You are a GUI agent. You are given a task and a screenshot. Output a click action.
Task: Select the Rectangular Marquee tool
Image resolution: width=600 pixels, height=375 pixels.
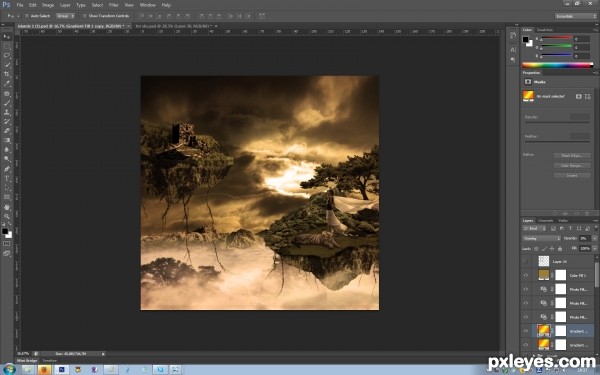7,46
